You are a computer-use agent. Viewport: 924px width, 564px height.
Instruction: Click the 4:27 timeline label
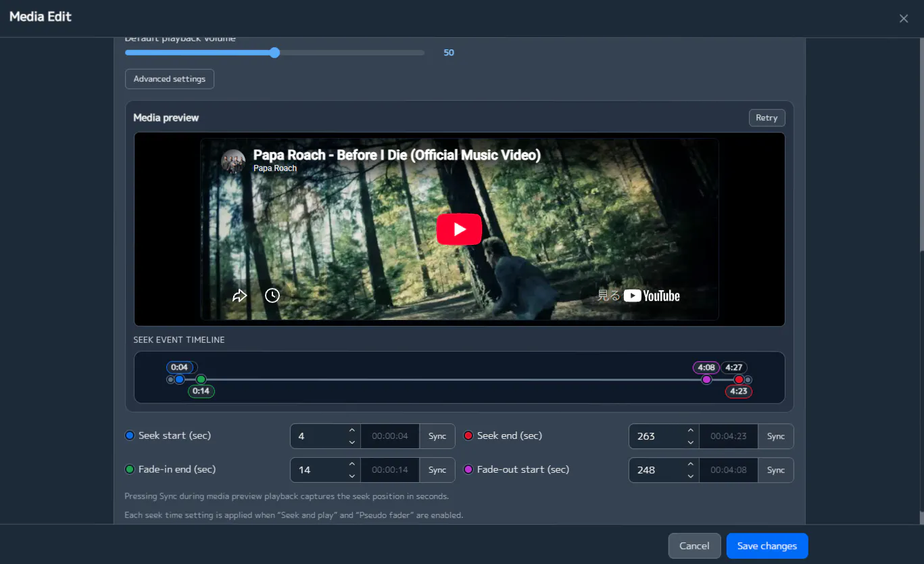click(734, 367)
